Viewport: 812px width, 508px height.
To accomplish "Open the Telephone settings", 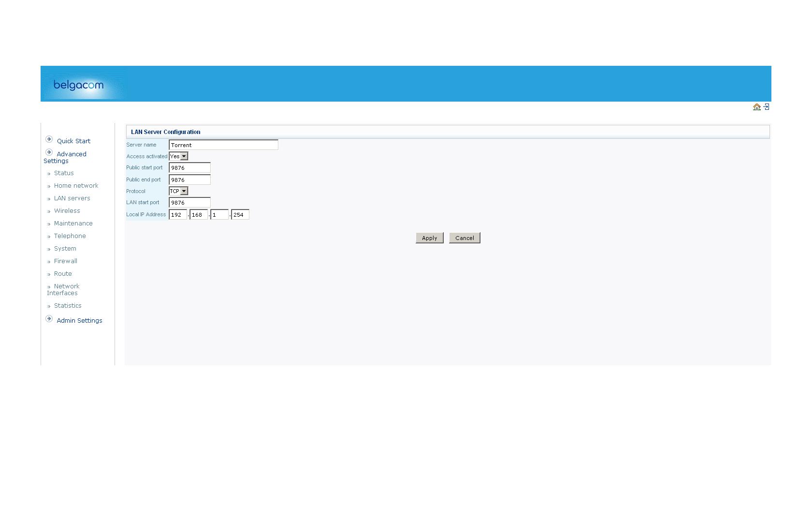I will point(70,236).
